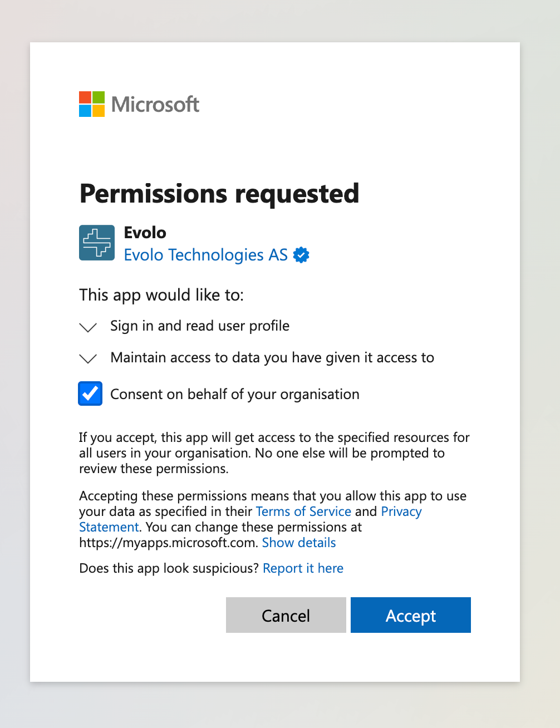560x728 pixels.
Task: Expand chevron beside Maintain access to data
Action: (x=88, y=358)
